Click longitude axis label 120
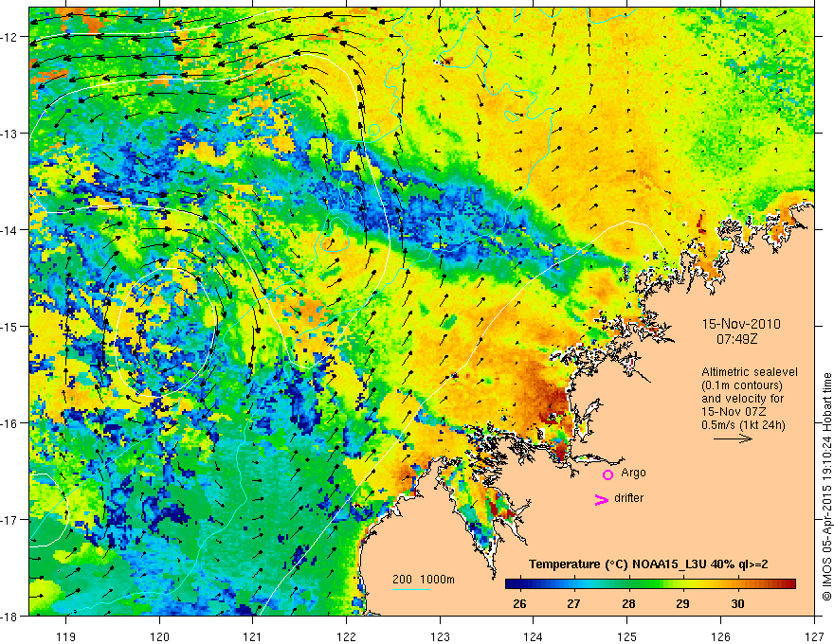The height and width of the screenshot is (644, 834). pyautogui.click(x=159, y=636)
